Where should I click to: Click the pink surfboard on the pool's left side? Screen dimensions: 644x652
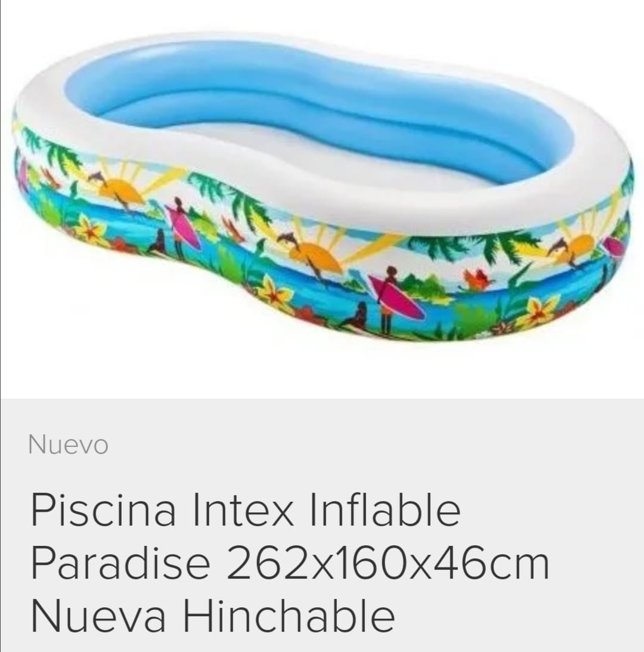click(x=185, y=228)
